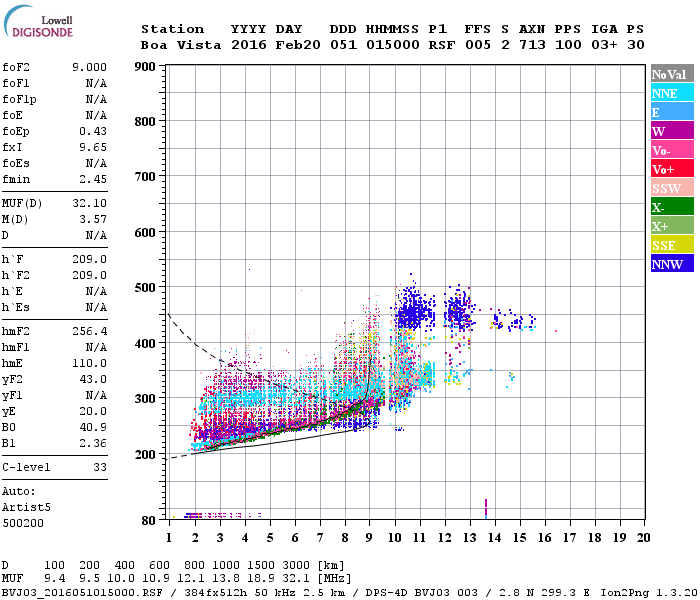Click the 900 km y-axis label

point(145,67)
